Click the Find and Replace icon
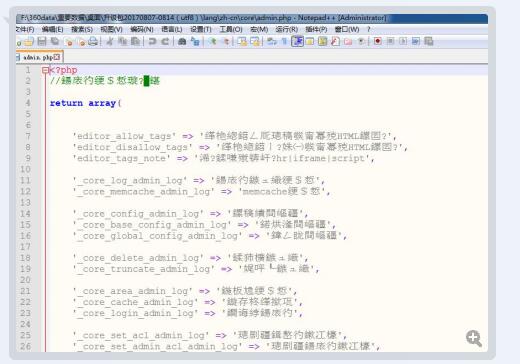This screenshot has height=364, width=520. 195,41
